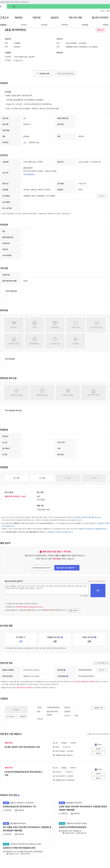This screenshot has height=868, width=110.
Task: Open the 실업급여 menu
Action: (x=55, y=18)
